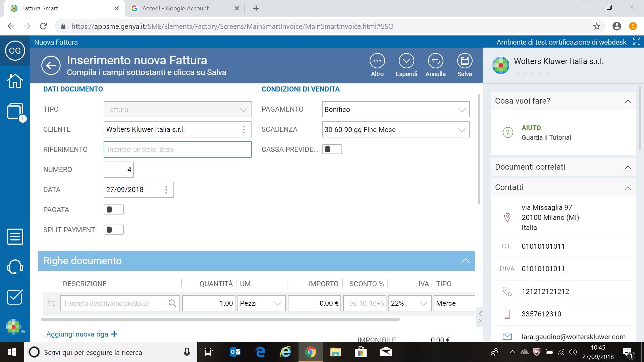Select the Fattura Smart browser tab
This screenshot has width=644, height=362.
40,8
